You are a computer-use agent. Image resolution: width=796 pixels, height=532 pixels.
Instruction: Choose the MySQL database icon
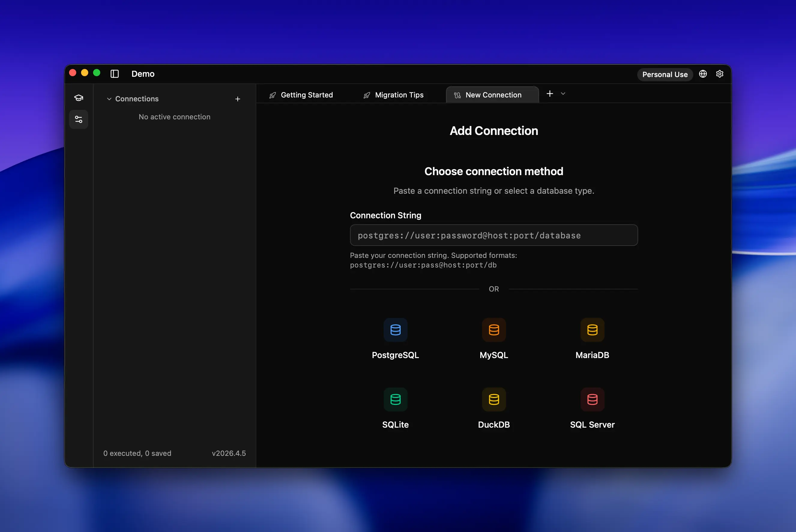tap(494, 330)
